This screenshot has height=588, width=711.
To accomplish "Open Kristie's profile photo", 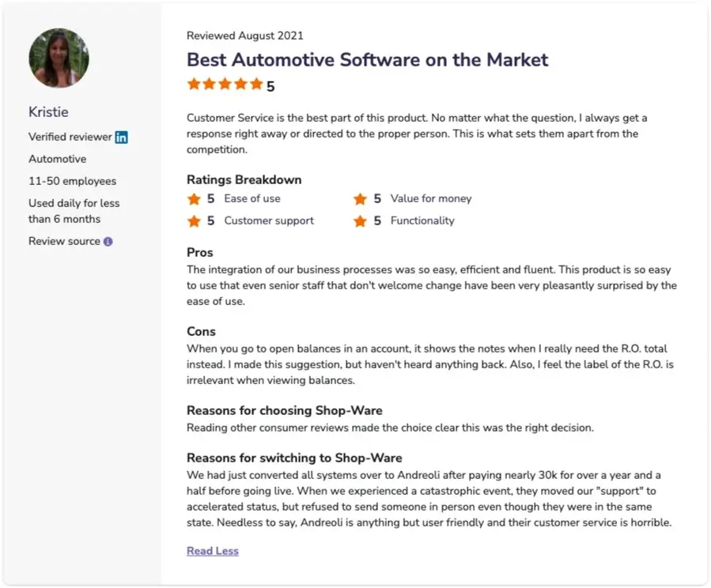I will point(59,58).
